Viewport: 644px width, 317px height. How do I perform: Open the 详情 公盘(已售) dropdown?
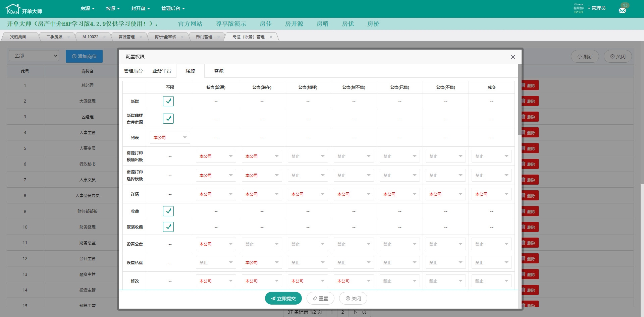click(400, 194)
